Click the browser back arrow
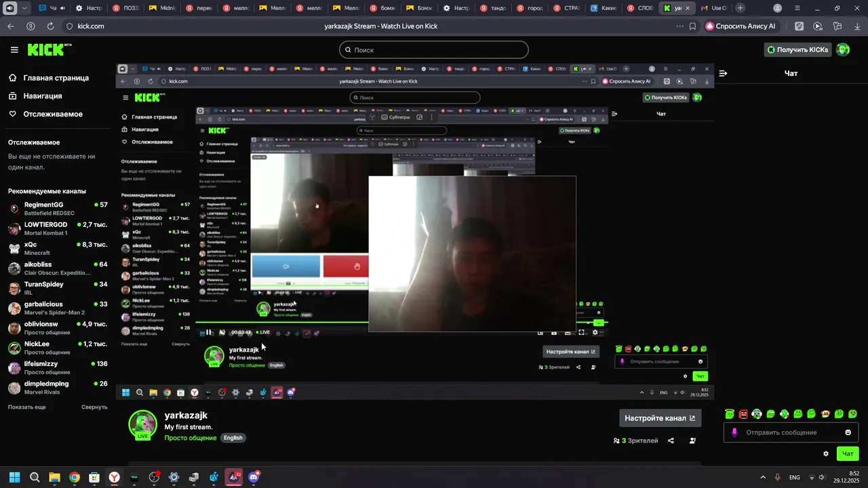The image size is (868, 488). pos(10,26)
